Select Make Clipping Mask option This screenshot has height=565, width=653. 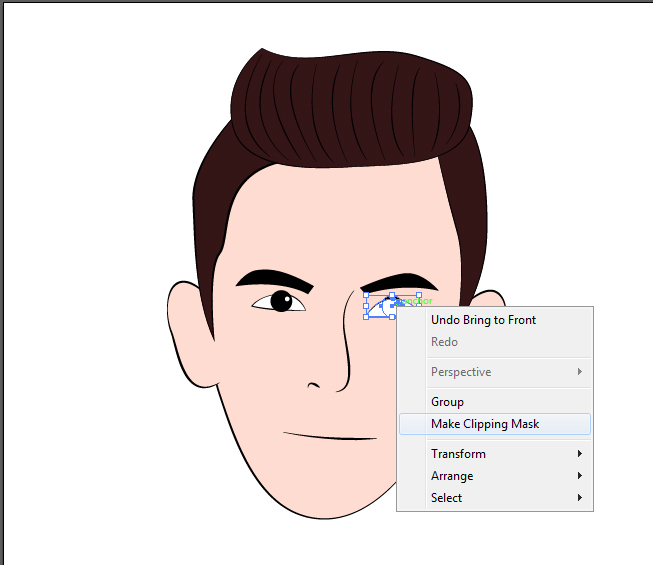click(495, 424)
